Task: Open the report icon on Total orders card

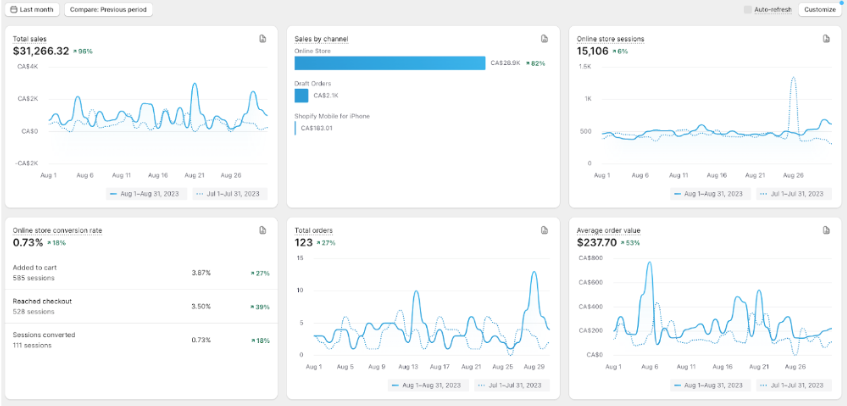Action: point(544,231)
